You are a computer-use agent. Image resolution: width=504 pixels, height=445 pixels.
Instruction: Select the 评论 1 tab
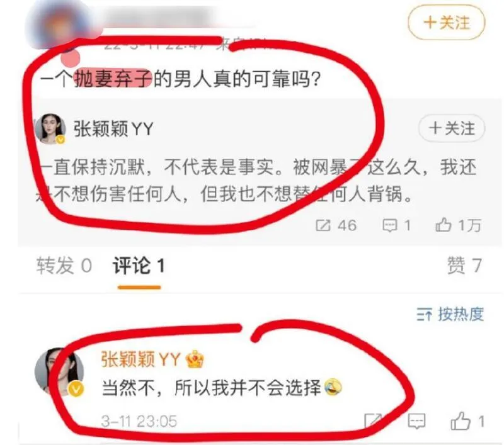click(x=139, y=266)
